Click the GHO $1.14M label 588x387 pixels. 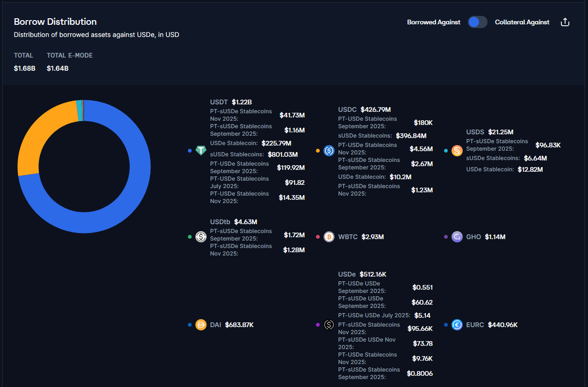(486, 237)
